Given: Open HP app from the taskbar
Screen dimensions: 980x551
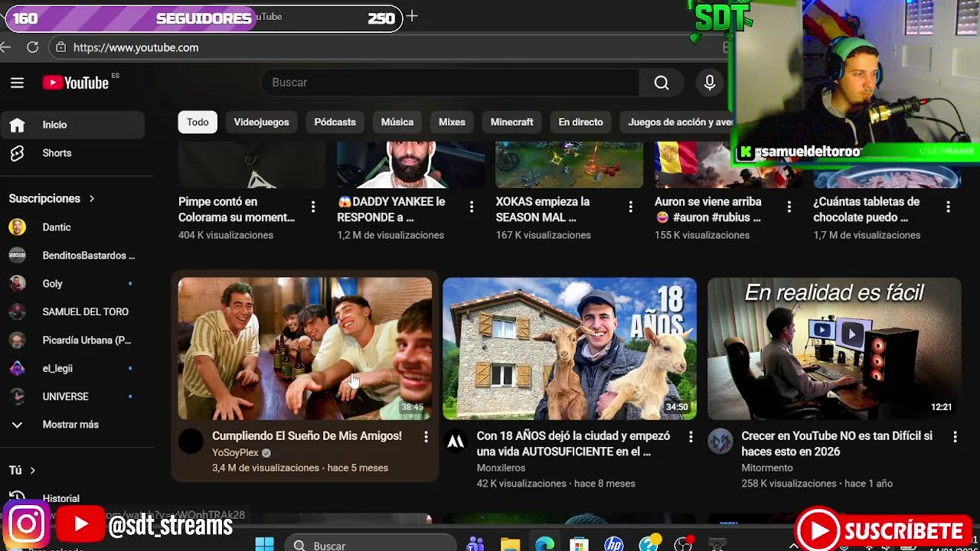Looking at the screenshot, I should coord(613,545).
